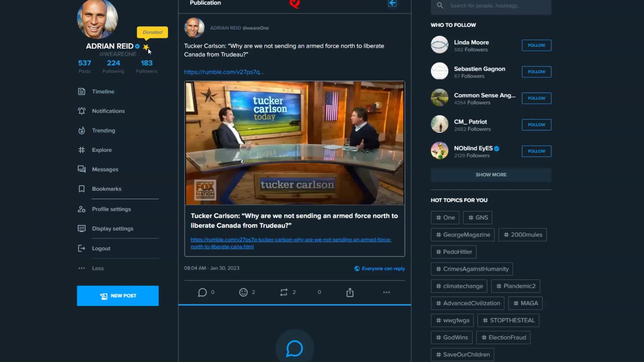Click the comment bubble icon under post
Image resolution: width=644 pixels, height=362 pixels.
pos(202,292)
